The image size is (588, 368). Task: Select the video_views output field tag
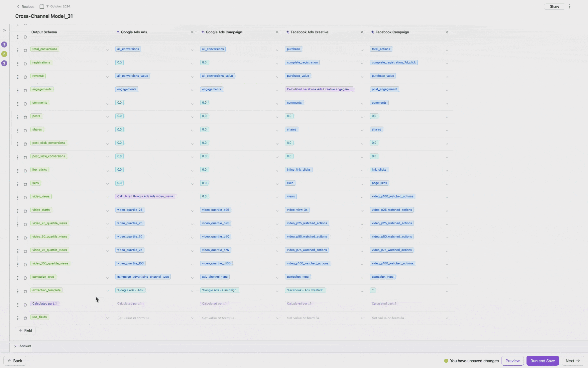[x=41, y=197]
